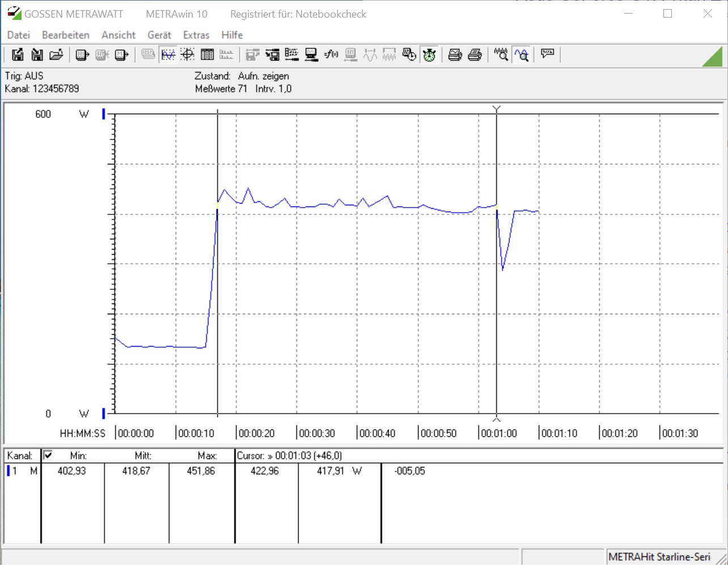The height and width of the screenshot is (565, 728).
Task: Click the waveform zoom magnifier icon
Action: (x=501, y=54)
